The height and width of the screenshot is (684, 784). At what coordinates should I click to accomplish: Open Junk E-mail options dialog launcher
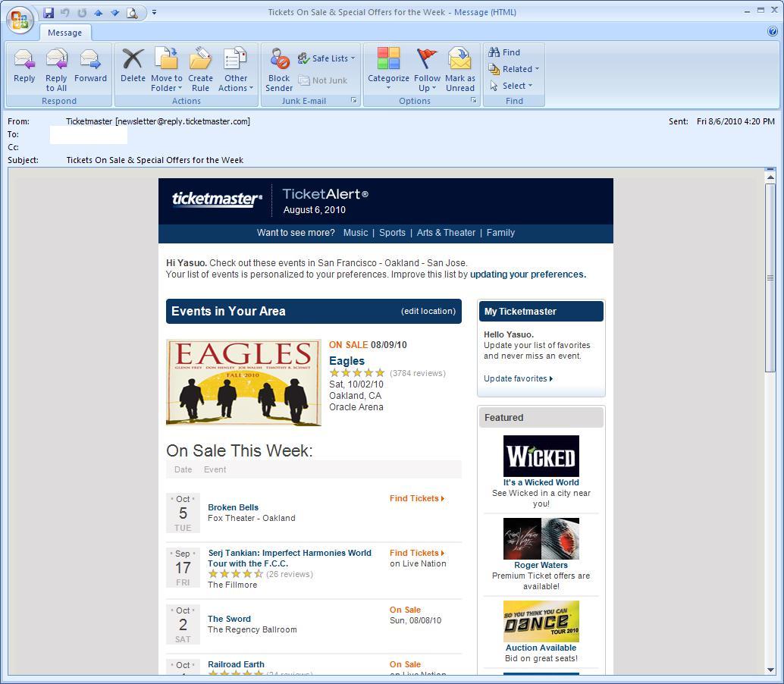(x=354, y=101)
